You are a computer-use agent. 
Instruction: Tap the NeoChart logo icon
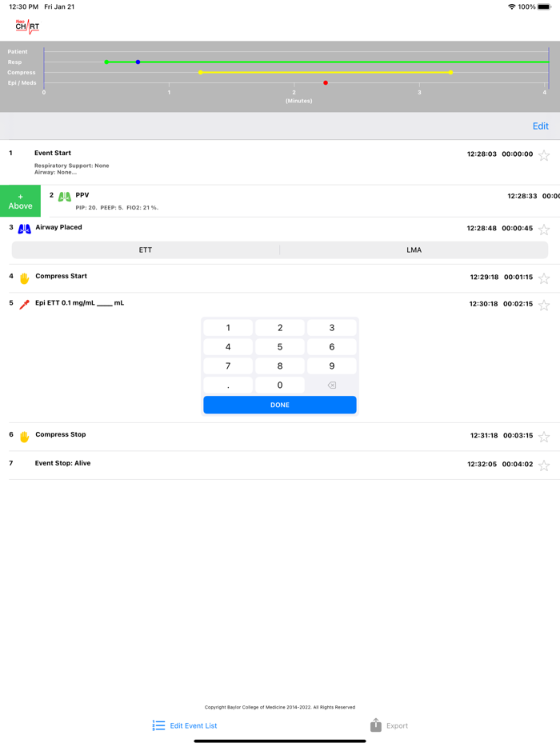tap(27, 26)
